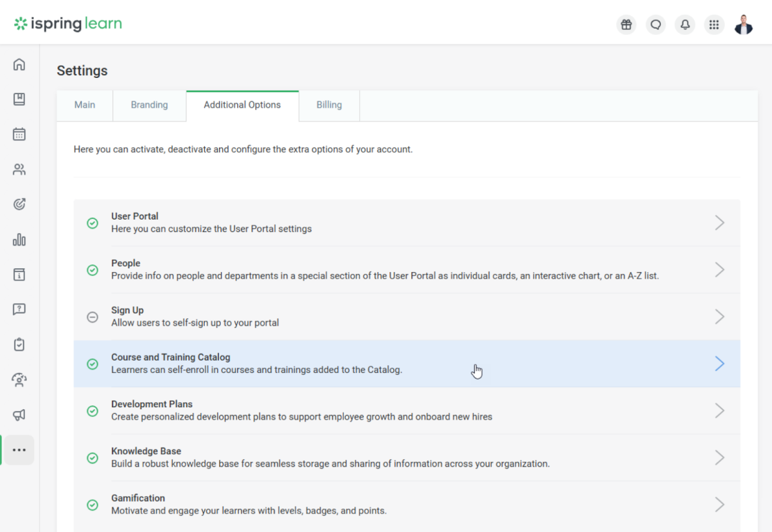Click the Sign Up disabled status icon
The height and width of the screenshot is (532, 772).
point(93,317)
